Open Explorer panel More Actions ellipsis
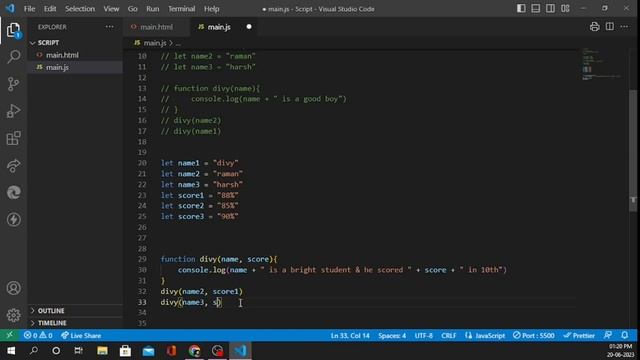Screen dimensions: 640x360 click(x=110, y=27)
